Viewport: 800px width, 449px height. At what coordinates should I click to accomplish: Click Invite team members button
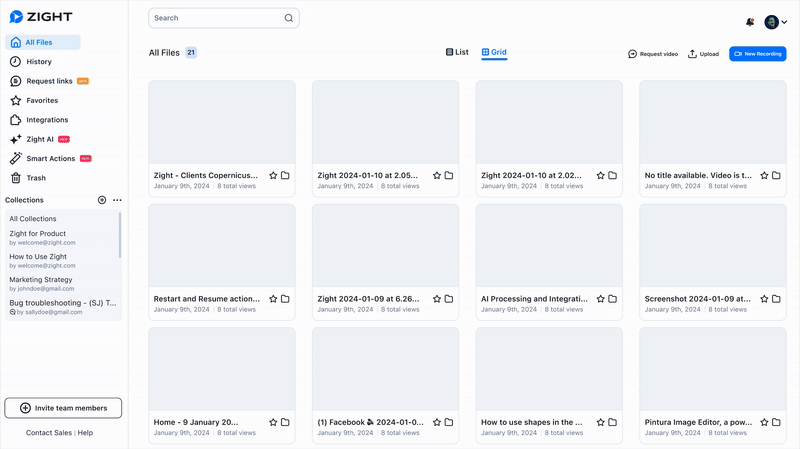pos(63,408)
